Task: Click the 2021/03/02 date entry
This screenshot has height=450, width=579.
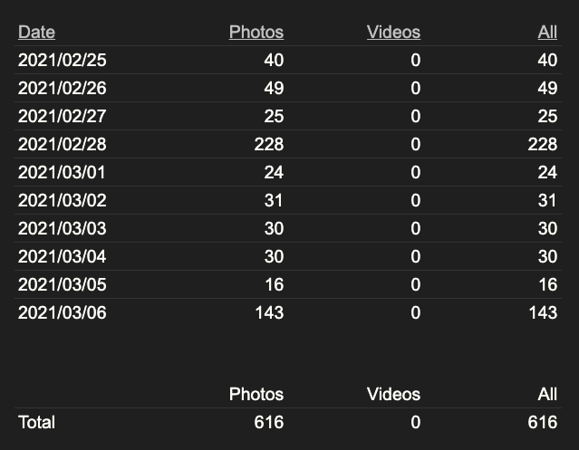Action: (x=62, y=200)
